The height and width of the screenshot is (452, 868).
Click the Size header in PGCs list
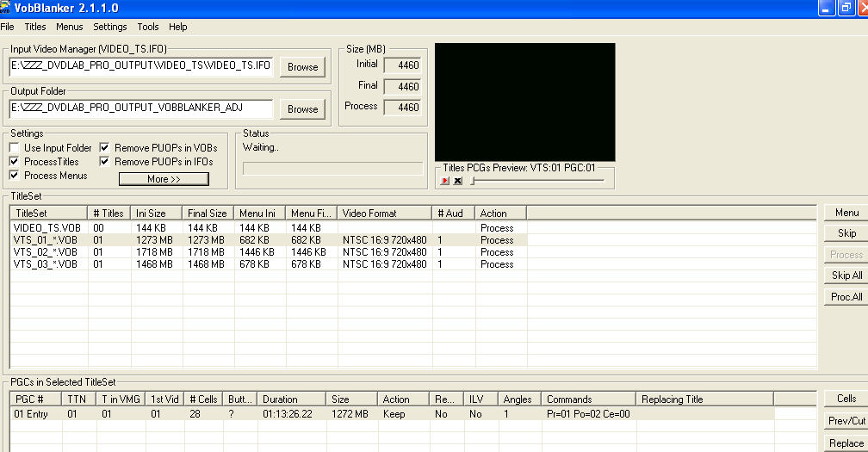click(x=351, y=399)
